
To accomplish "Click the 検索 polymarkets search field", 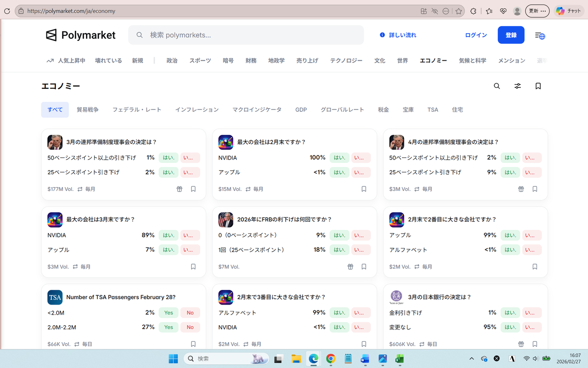I will point(246,35).
